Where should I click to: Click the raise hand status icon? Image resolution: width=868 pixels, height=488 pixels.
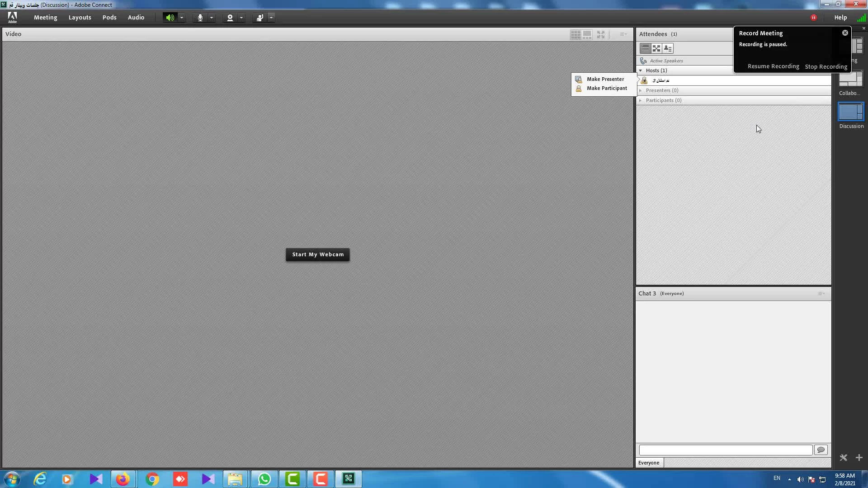pos(259,18)
